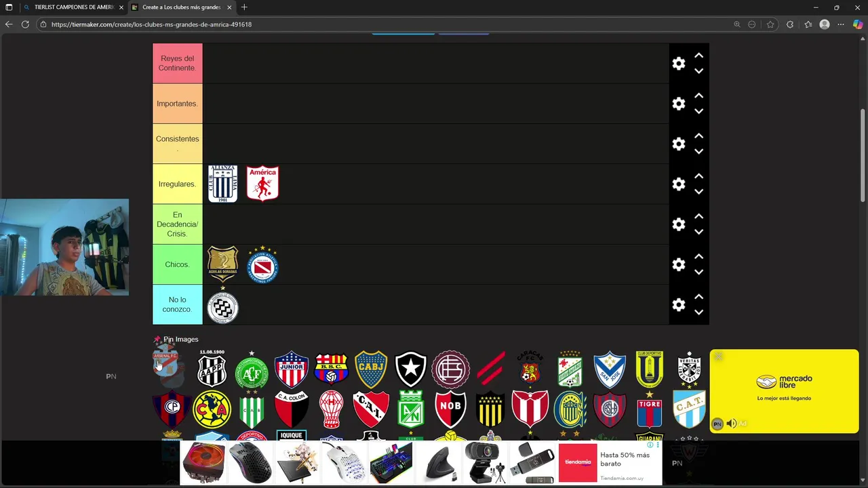Pick the Club América CA crest
Image resolution: width=868 pixels, height=488 pixels.
tap(212, 409)
